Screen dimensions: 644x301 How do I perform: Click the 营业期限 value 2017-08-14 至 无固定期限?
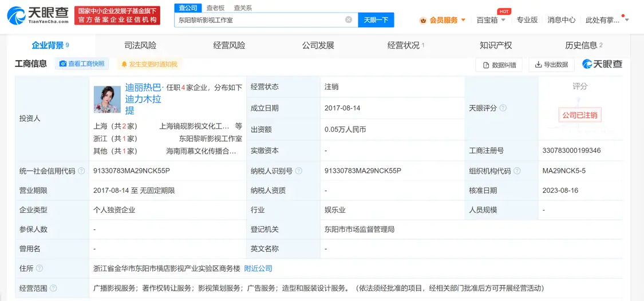(135, 190)
